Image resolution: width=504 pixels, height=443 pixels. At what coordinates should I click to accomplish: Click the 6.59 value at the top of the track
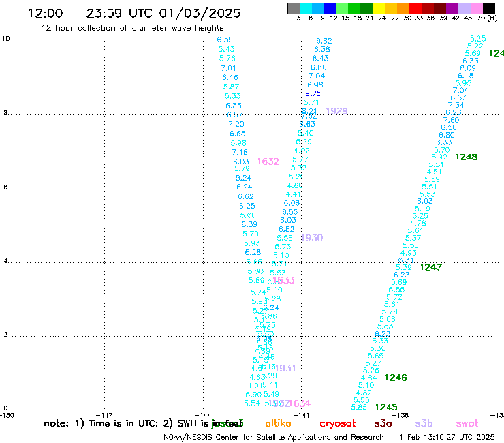coord(225,40)
